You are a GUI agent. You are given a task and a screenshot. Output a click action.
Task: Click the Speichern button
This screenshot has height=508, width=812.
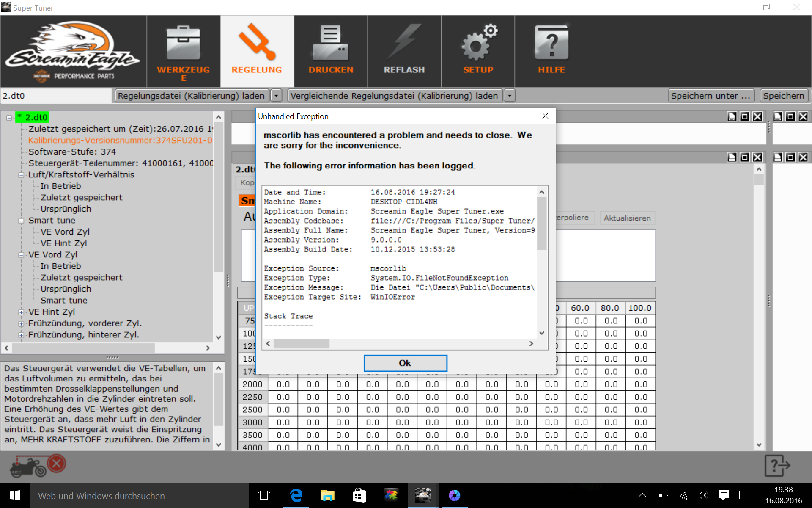[x=784, y=96]
